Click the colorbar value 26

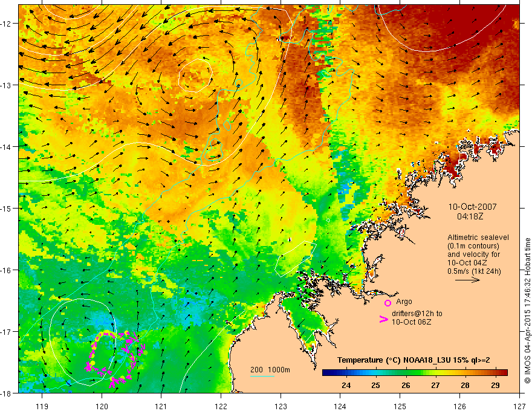[406, 386]
